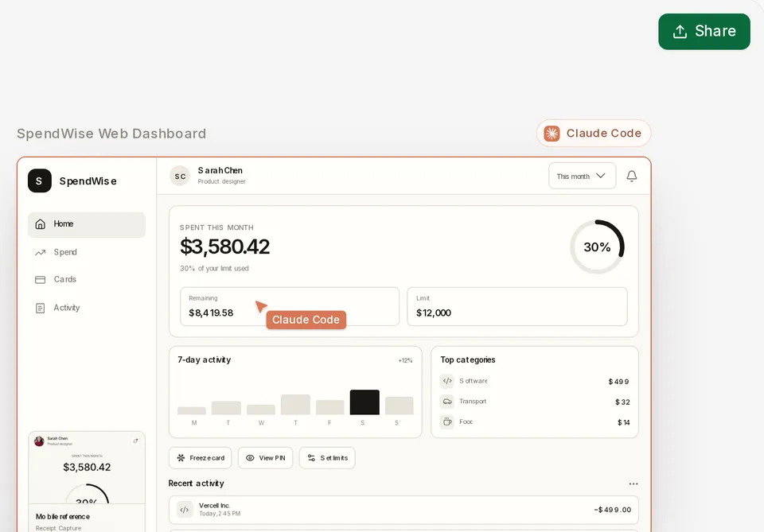This screenshot has height=532, width=764.
Task: Click the SC user avatar
Action: [x=180, y=176]
